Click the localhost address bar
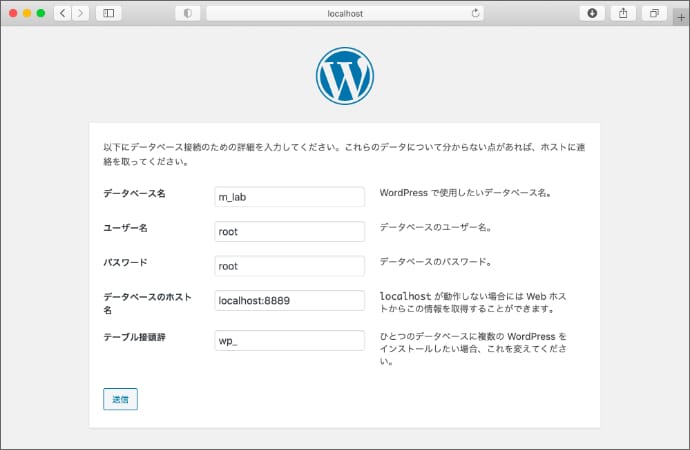Image resolution: width=690 pixels, height=450 pixels. pos(345,13)
